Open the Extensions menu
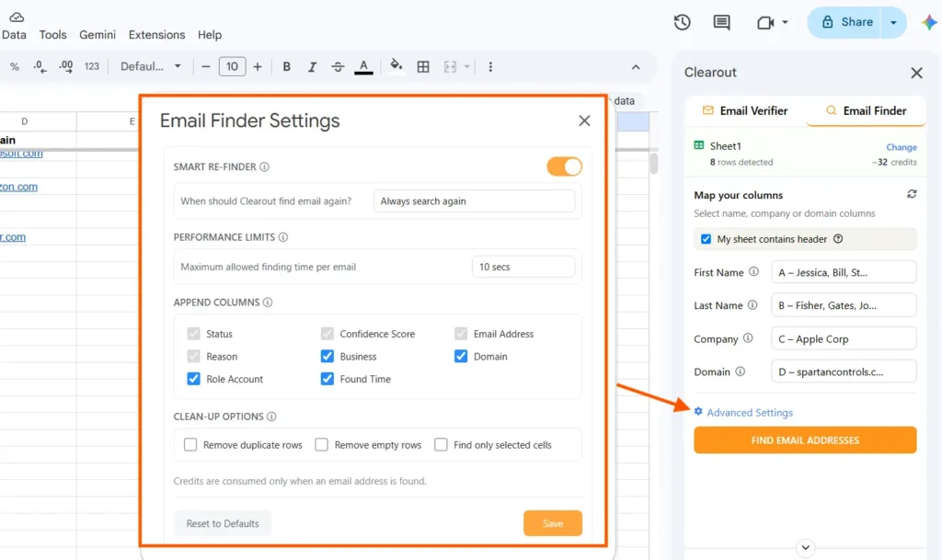This screenshot has height=560, width=942. tap(156, 35)
